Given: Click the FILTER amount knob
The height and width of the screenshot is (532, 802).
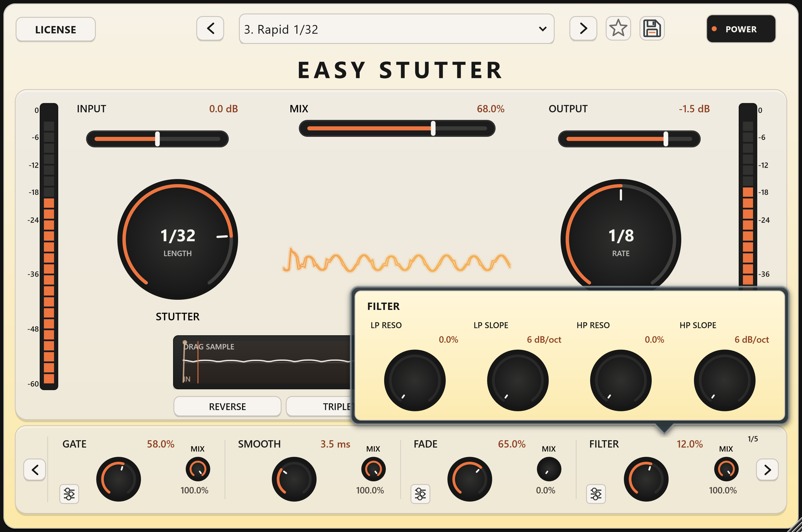Looking at the screenshot, I should [646, 479].
